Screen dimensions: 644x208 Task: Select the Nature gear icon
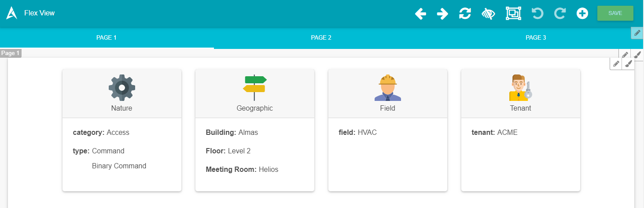coord(122,88)
